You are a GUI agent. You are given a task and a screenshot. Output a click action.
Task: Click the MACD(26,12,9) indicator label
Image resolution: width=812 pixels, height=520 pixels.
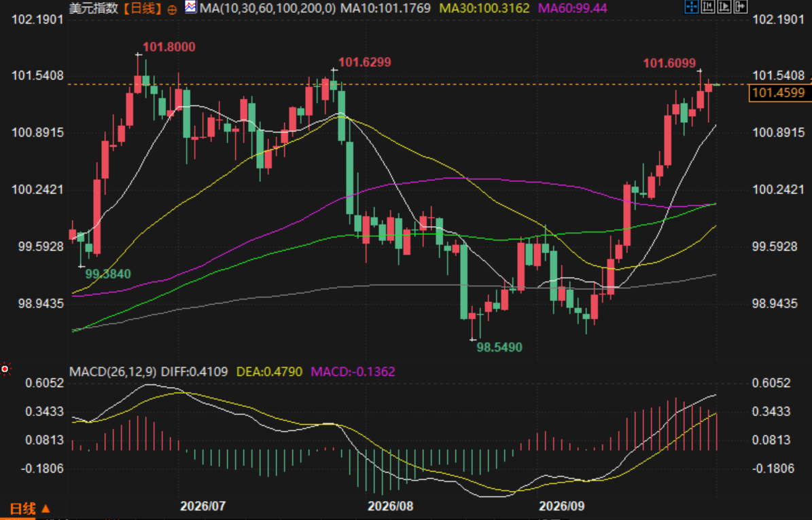[x=113, y=371]
